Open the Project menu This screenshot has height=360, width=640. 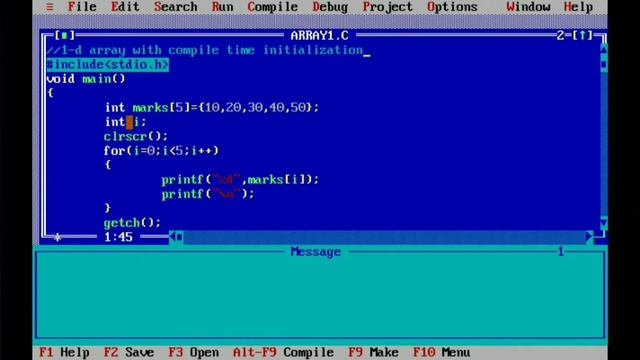(x=388, y=7)
